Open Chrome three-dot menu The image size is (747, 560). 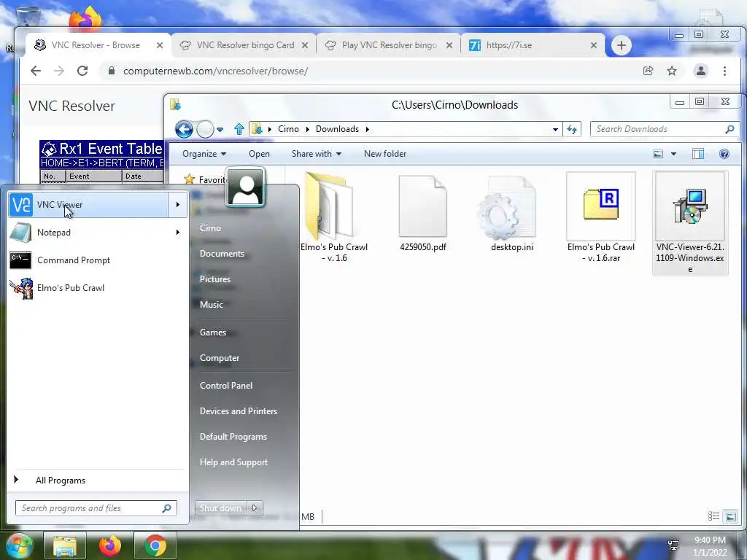coord(724,71)
